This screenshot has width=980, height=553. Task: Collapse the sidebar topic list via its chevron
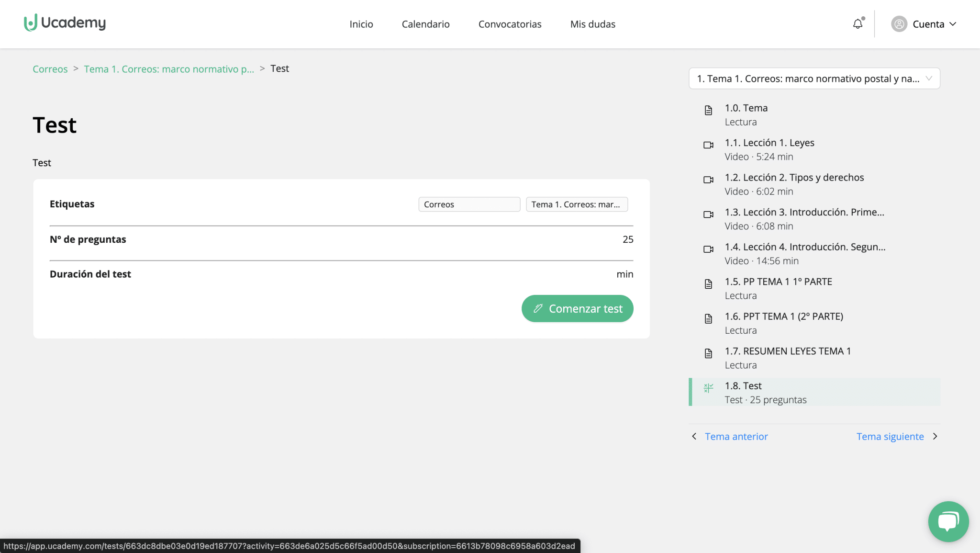(x=929, y=78)
